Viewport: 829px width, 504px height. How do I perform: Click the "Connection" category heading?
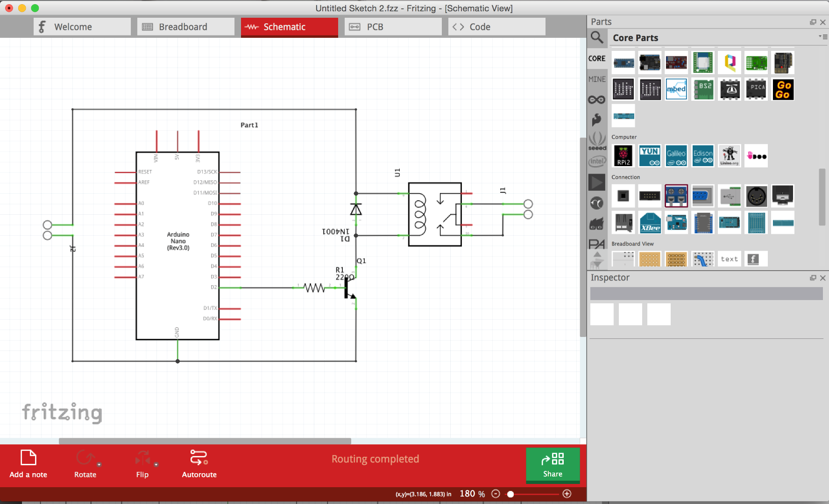(626, 177)
